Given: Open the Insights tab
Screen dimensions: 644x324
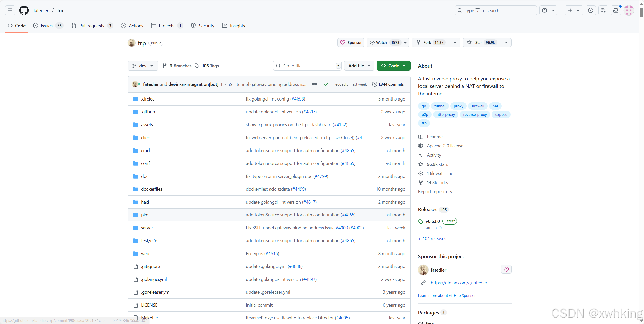Looking at the screenshot, I should [234, 26].
